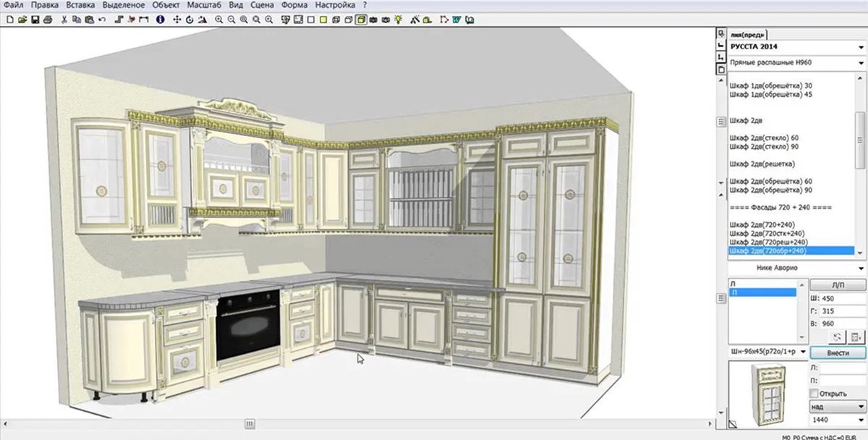The height and width of the screenshot is (440, 868).
Task: Select "Шкаф 2дв(стекло) 60" in list
Action: (765, 137)
